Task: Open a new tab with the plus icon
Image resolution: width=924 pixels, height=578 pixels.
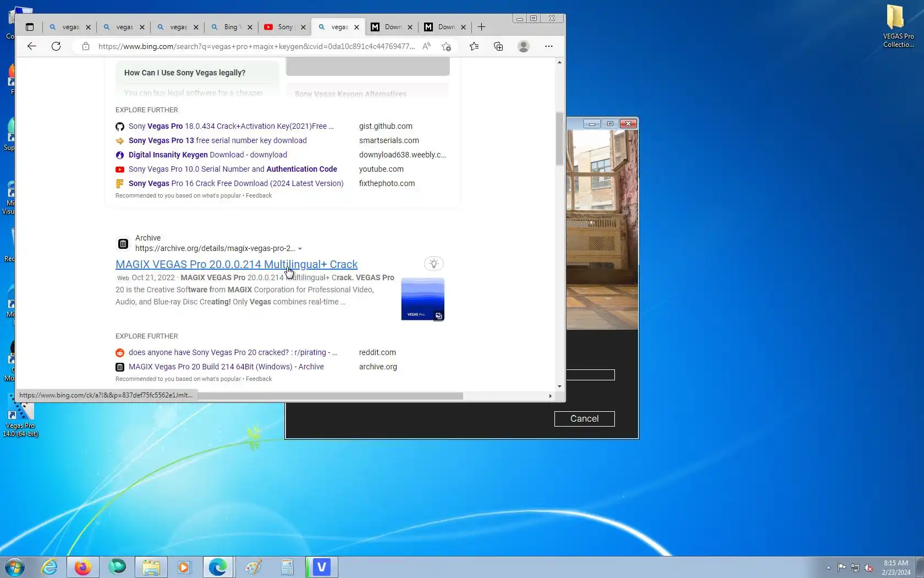Action: 482,27
